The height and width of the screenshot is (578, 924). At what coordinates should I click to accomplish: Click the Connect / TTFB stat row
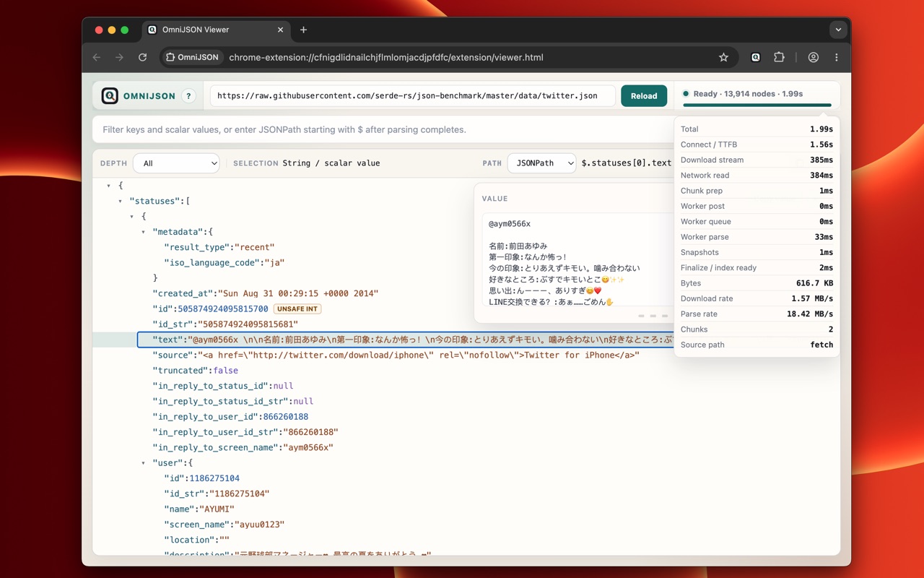coord(757,144)
